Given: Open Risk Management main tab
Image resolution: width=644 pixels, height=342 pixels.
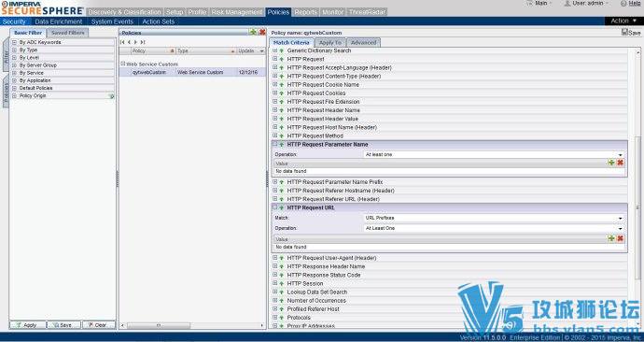Looking at the screenshot, I should 236,12.
